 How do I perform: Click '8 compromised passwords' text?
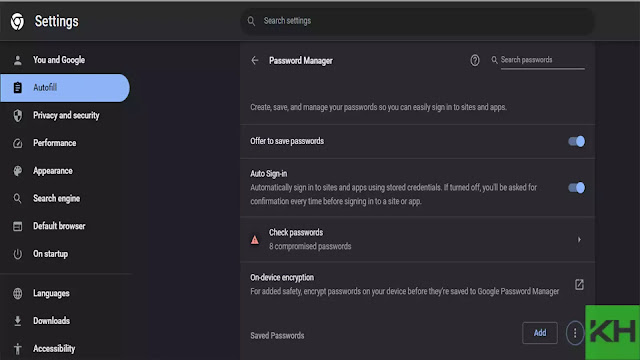tap(310, 247)
